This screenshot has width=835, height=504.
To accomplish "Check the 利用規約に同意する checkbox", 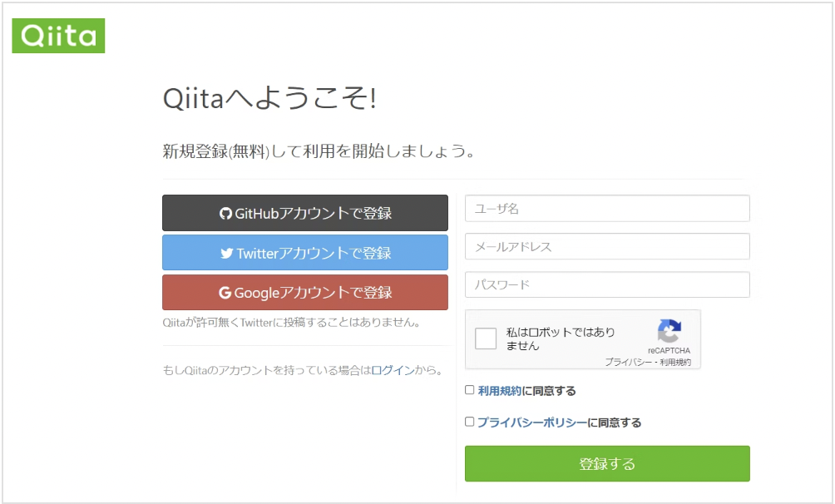I will pyautogui.click(x=470, y=390).
